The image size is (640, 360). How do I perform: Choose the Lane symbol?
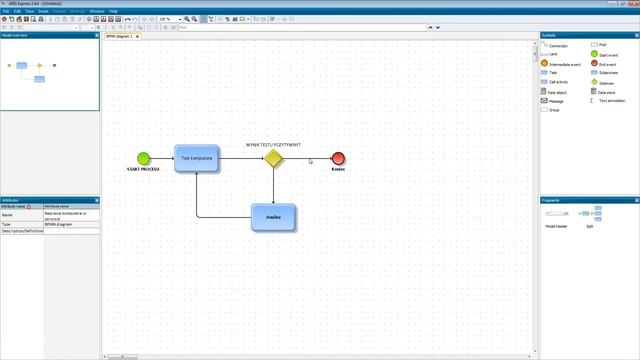pyautogui.click(x=549, y=54)
